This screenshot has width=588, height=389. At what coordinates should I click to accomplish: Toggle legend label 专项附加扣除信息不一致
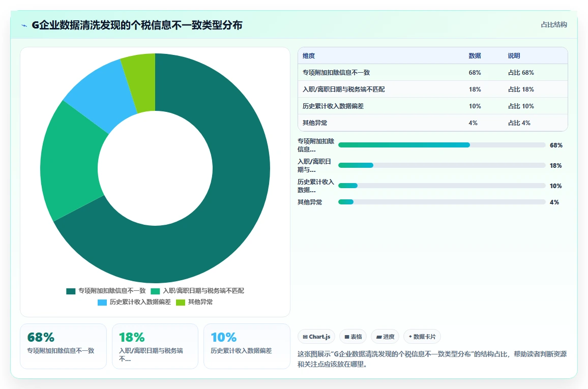click(x=112, y=291)
